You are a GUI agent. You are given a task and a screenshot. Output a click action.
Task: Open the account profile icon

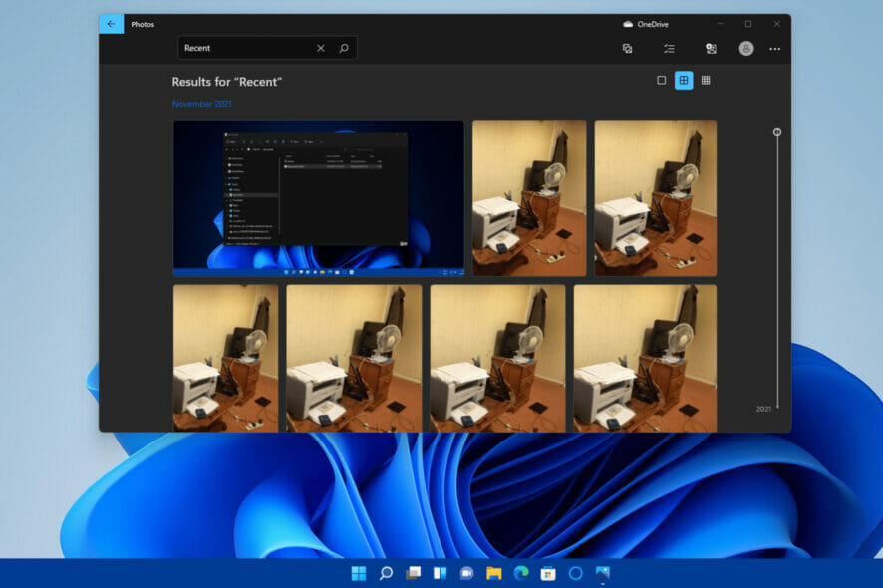pos(745,48)
